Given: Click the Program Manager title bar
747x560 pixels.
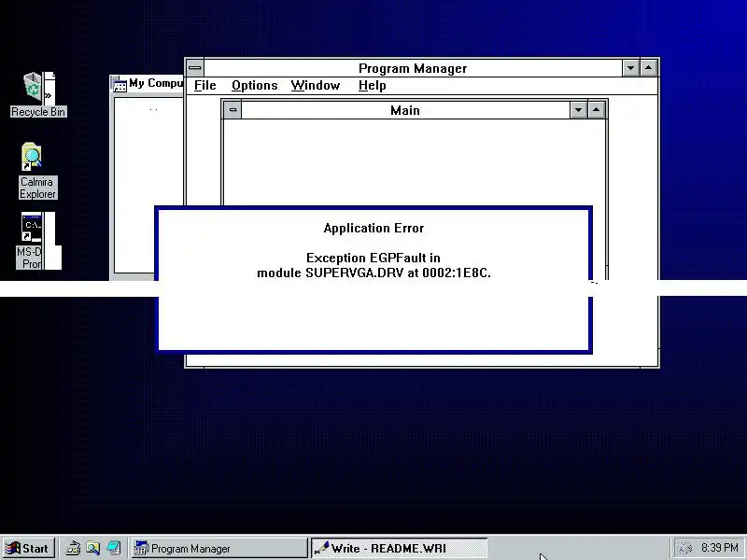Looking at the screenshot, I should point(413,68).
